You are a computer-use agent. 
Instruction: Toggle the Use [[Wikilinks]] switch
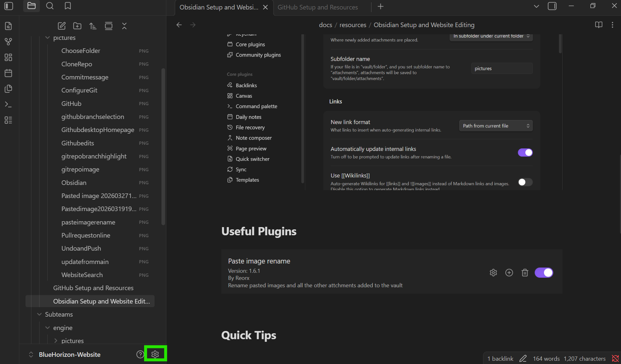coord(525,182)
